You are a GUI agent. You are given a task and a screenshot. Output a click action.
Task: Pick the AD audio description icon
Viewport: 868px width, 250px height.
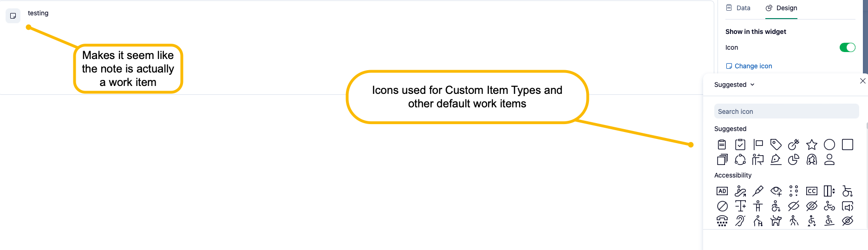(x=722, y=191)
